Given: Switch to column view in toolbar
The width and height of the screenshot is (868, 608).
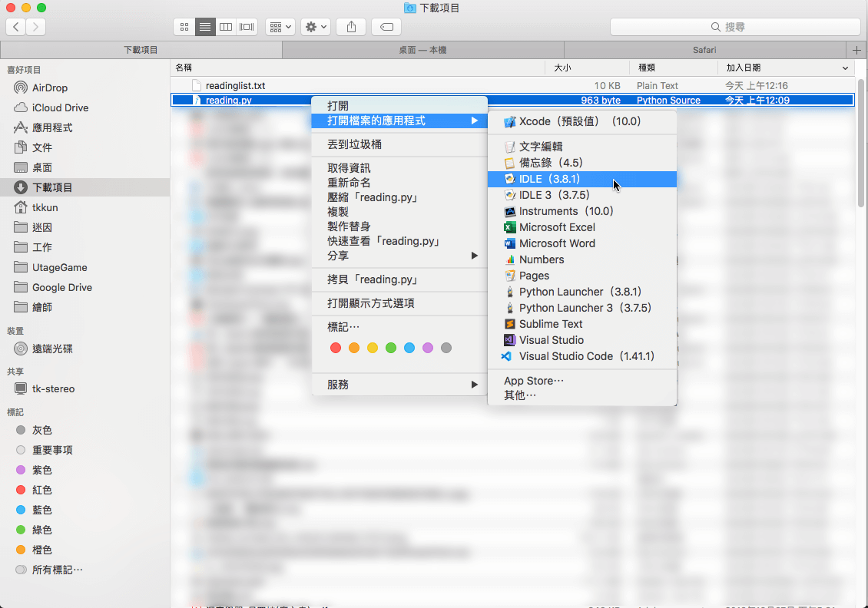Looking at the screenshot, I should [226, 27].
